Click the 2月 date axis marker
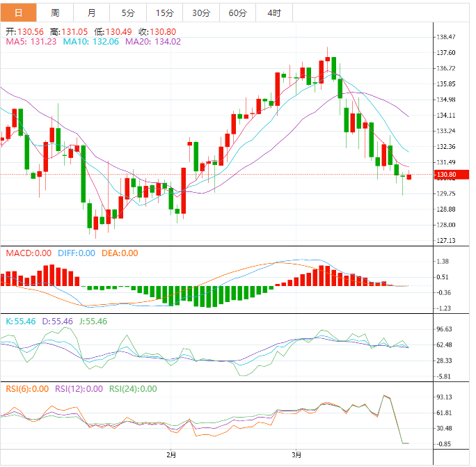 (x=171, y=454)
